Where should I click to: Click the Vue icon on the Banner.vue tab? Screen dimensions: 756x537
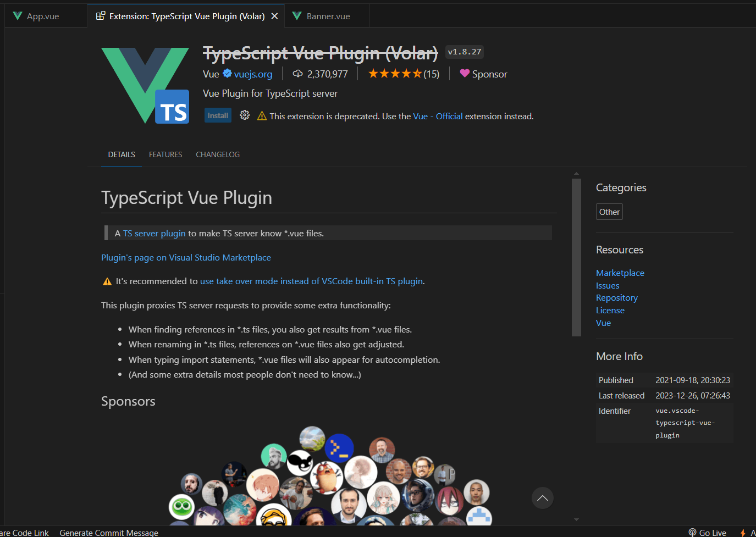click(297, 16)
